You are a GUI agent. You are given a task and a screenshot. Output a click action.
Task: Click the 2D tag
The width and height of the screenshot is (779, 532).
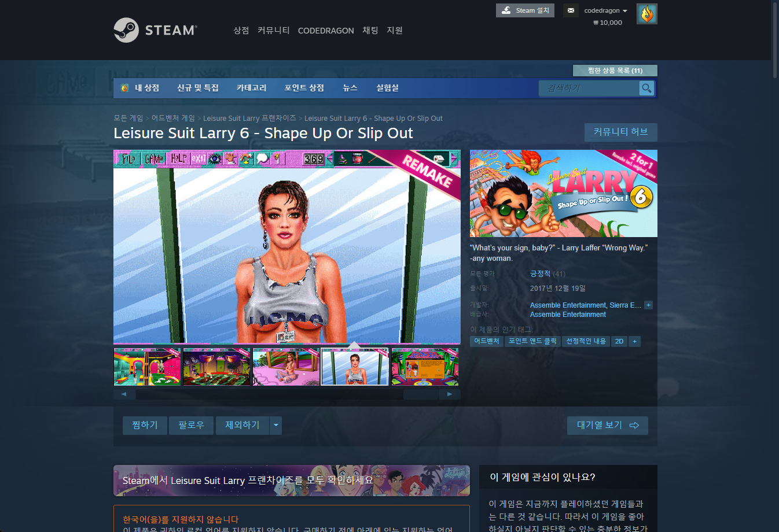click(619, 341)
